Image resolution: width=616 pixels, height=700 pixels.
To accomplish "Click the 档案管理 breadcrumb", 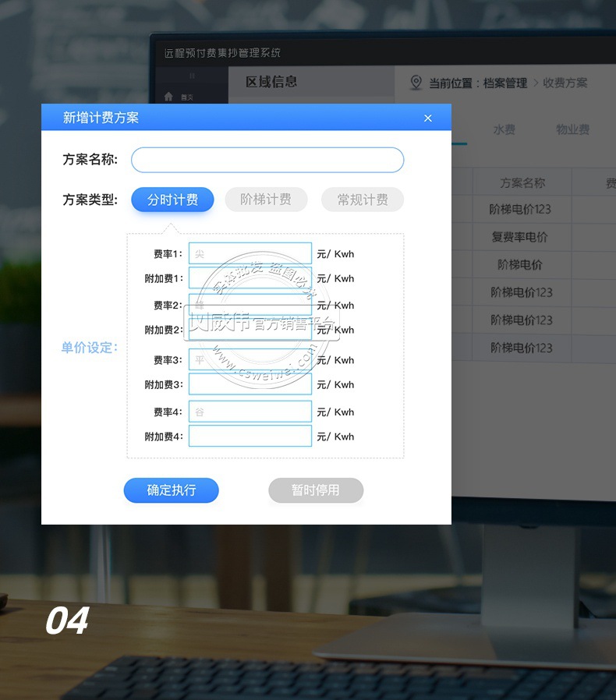I will click(505, 83).
